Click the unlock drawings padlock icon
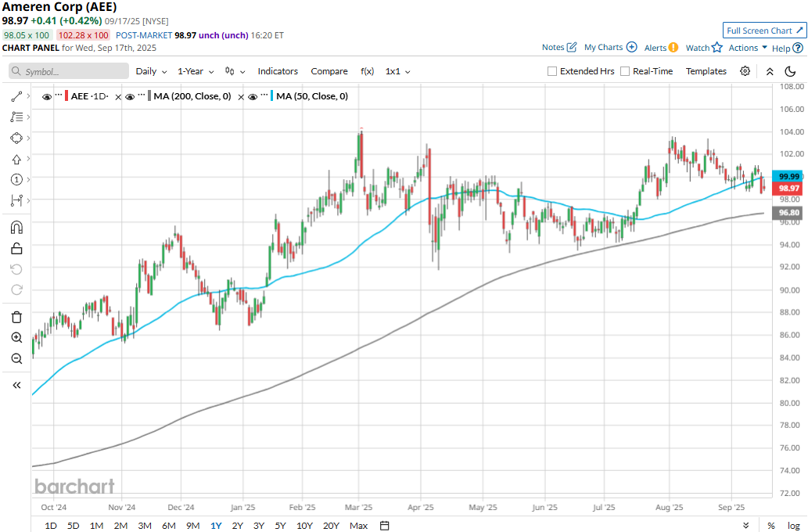The image size is (808, 532). pos(16,249)
